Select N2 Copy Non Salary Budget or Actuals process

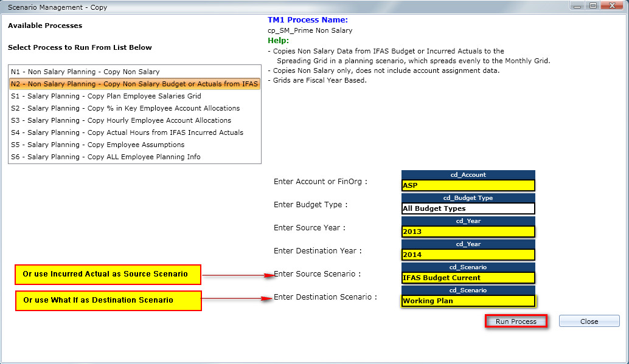[x=134, y=84]
